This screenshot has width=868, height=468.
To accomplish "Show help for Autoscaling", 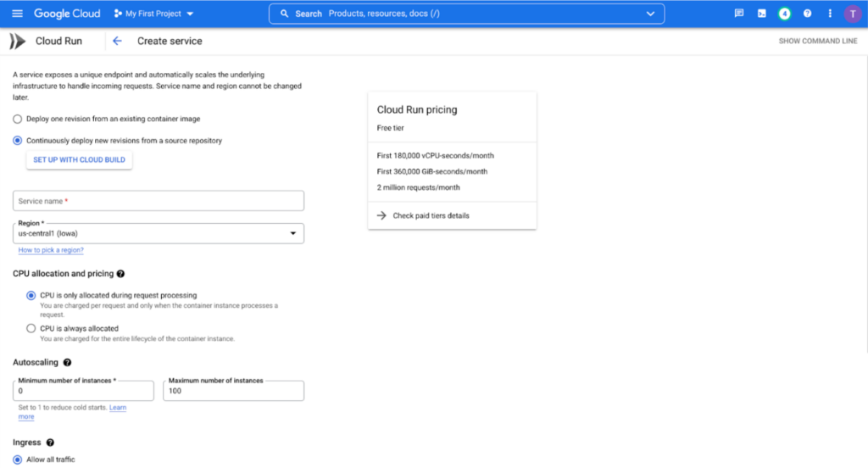I will coord(67,362).
